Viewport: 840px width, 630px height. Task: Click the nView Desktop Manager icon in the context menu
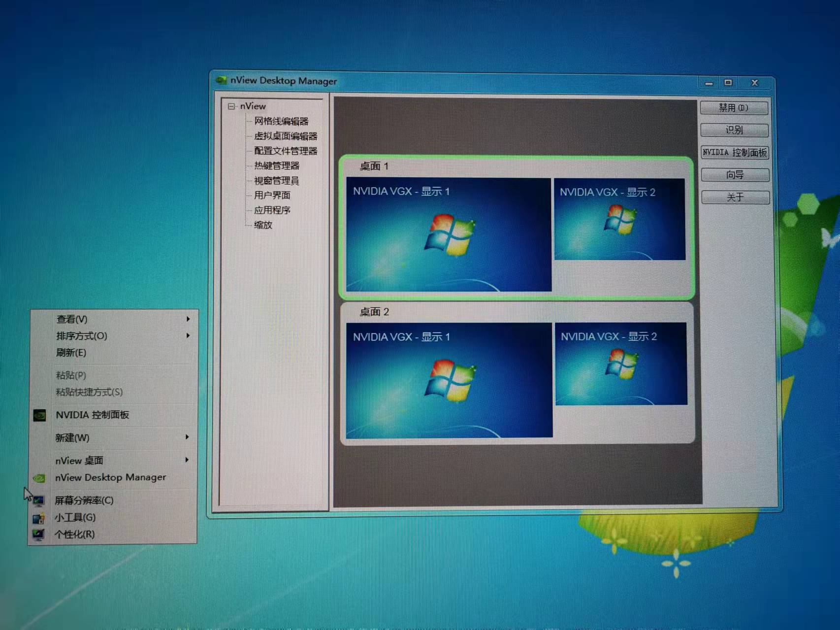39,478
